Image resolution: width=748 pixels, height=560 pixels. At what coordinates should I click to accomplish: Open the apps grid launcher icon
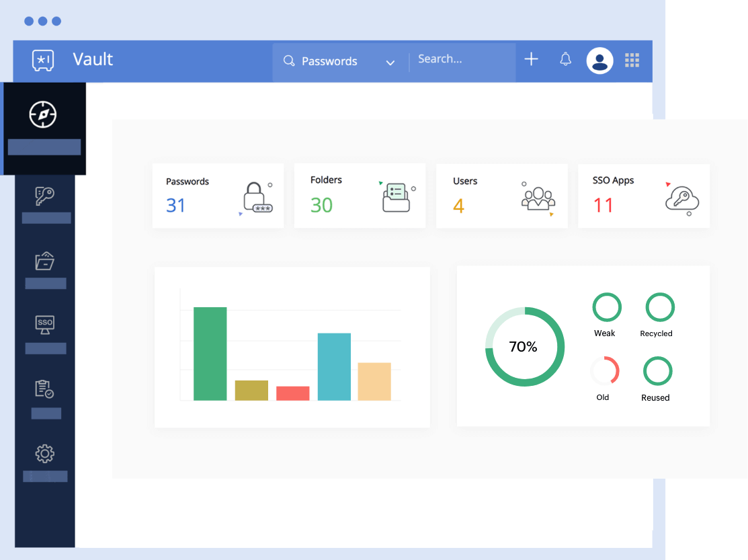pyautogui.click(x=632, y=61)
